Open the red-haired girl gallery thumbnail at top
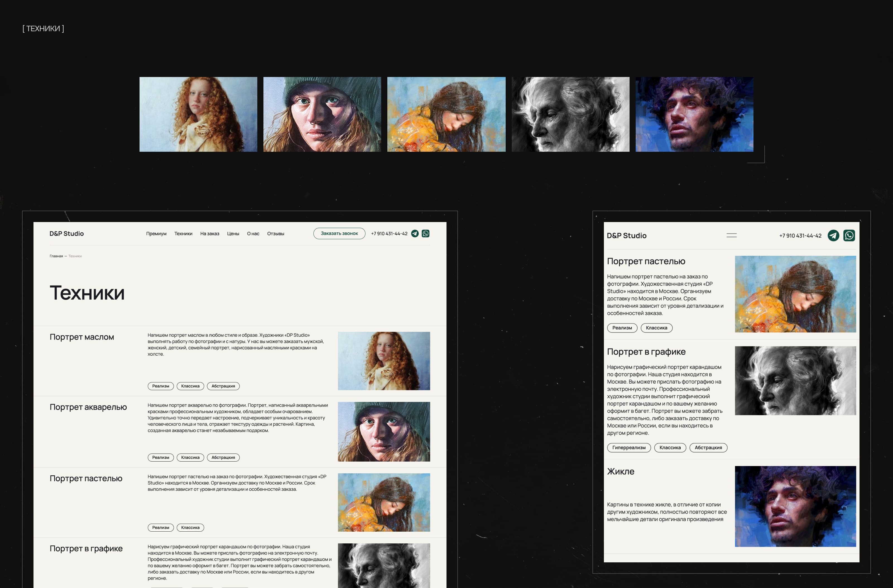 coord(198,114)
